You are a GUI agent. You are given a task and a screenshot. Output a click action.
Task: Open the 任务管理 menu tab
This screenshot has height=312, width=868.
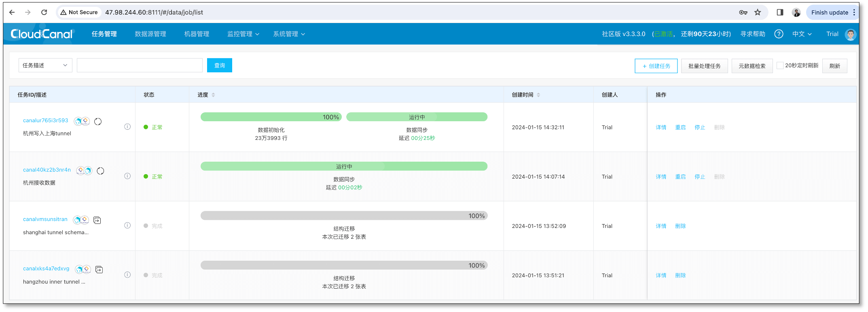(104, 34)
